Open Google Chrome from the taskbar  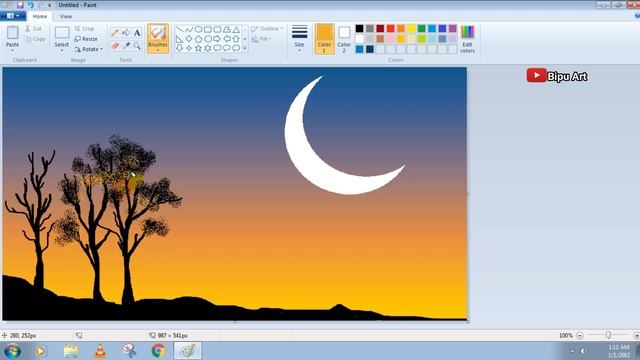(x=158, y=351)
